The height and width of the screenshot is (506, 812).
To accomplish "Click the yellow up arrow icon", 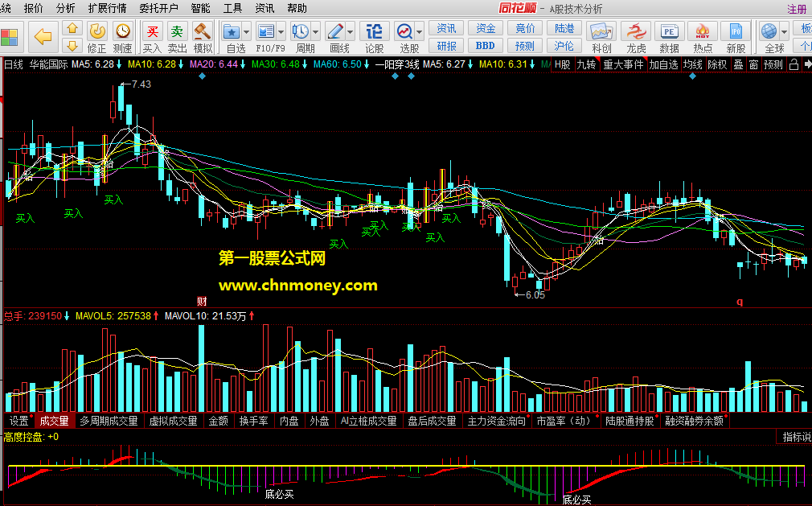I will point(72,28).
